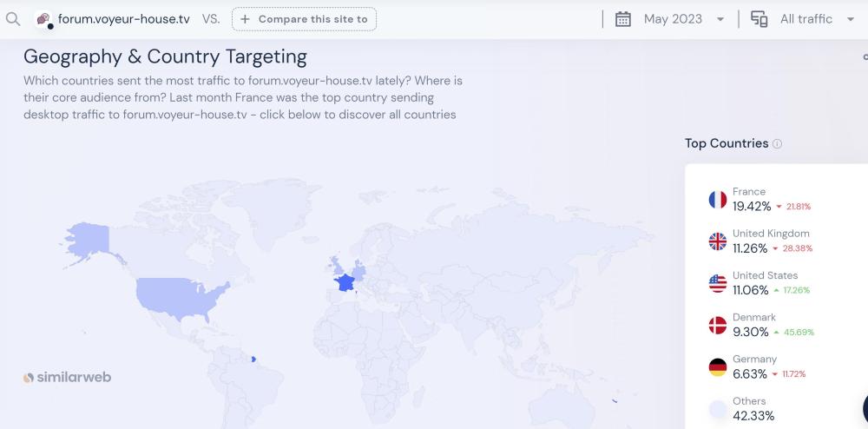868x429 pixels.
Task: Click the France flag icon
Action: (717, 200)
